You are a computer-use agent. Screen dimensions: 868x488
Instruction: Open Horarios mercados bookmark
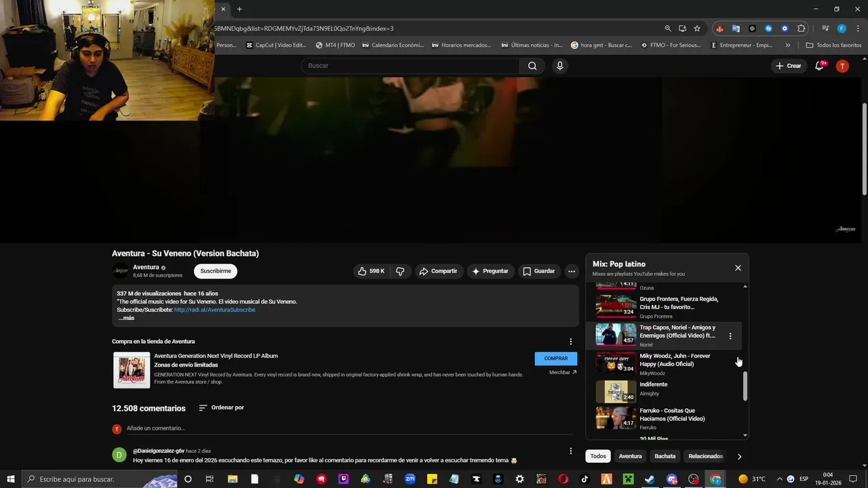[460, 45]
